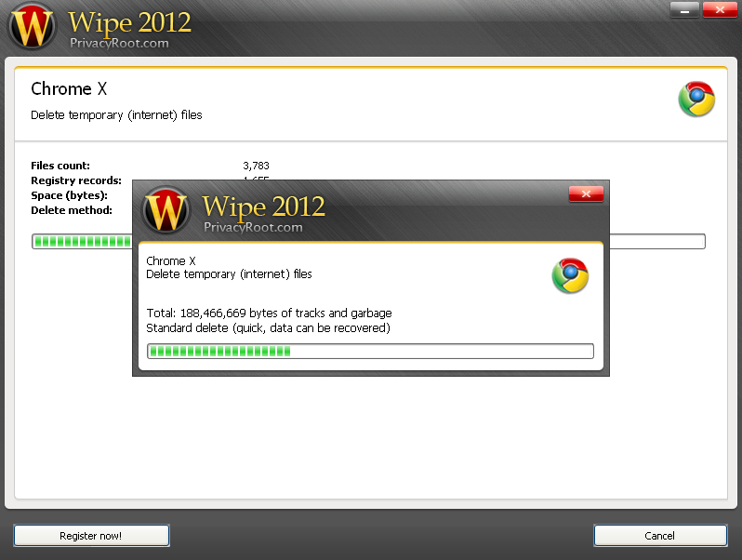Click the Wipe 2012 logo in main window
Image resolution: width=742 pixels, height=560 pixels.
click(32, 26)
